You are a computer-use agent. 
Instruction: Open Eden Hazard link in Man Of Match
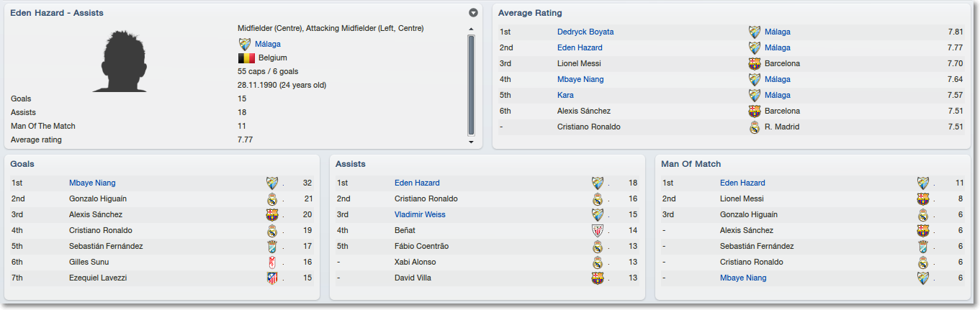(743, 183)
